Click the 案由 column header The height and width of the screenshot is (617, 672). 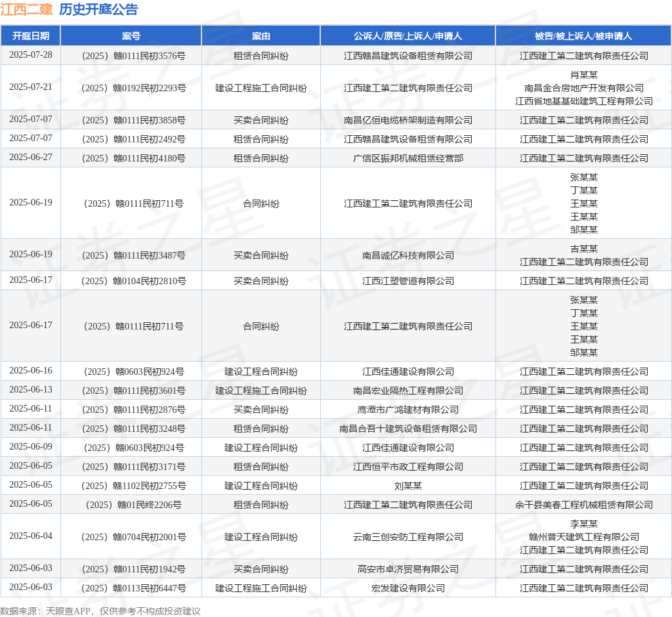click(x=261, y=36)
